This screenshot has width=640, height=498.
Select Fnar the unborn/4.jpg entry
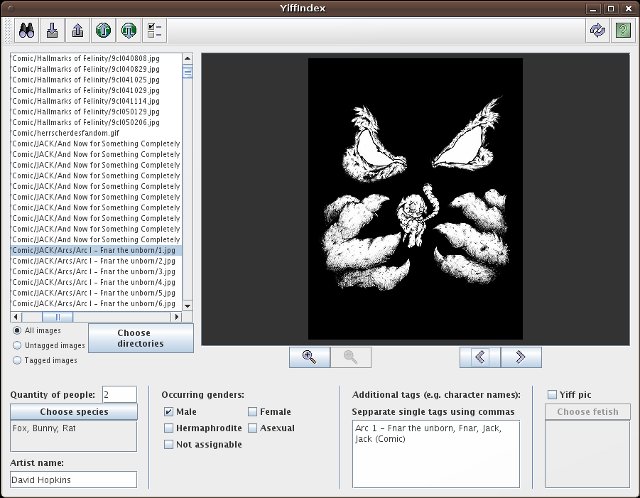[x=96, y=282]
